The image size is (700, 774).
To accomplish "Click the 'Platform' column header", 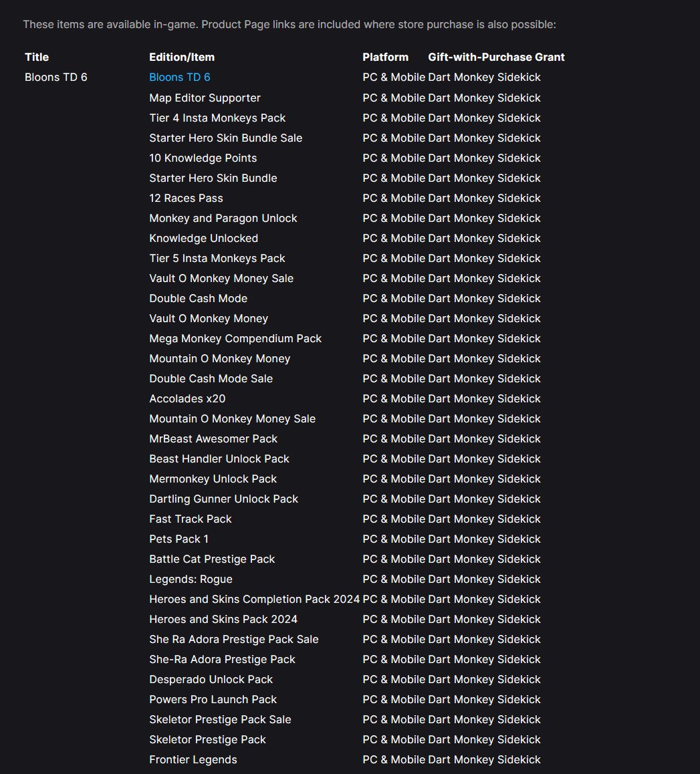I will [386, 57].
